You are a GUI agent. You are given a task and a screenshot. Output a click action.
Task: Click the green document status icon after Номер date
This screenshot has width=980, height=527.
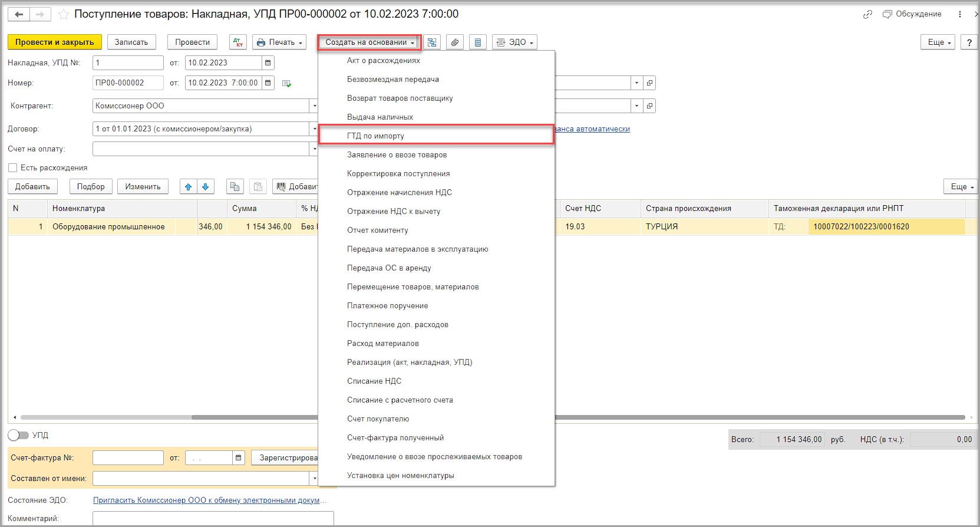click(287, 84)
